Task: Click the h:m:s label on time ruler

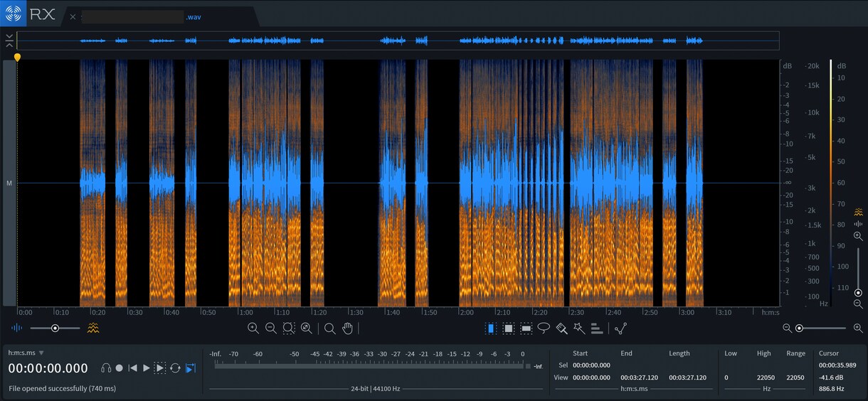Action: pyautogui.click(x=771, y=312)
